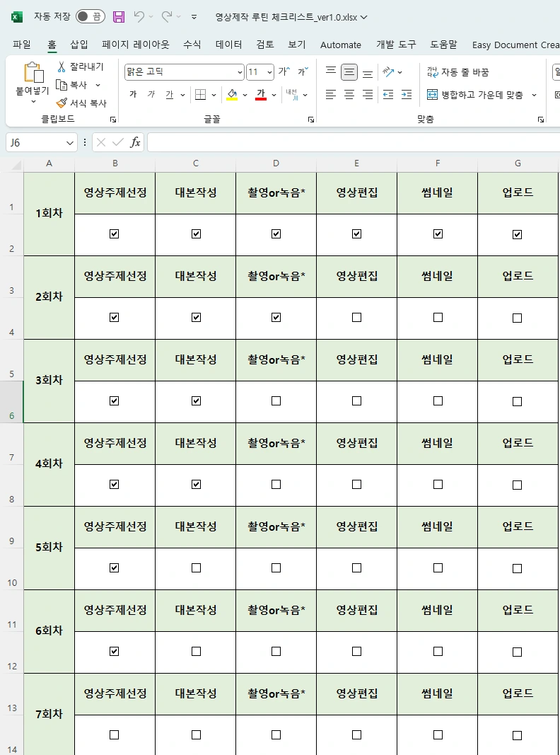This screenshot has height=755, width=560.
Task: Uncheck 1회차 업로드 checkbox
Action: pos(517,234)
